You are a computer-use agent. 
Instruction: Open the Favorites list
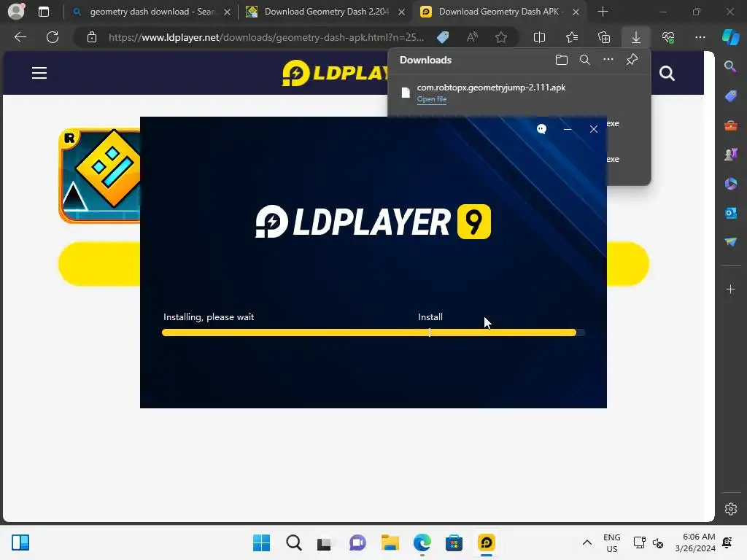point(572,37)
